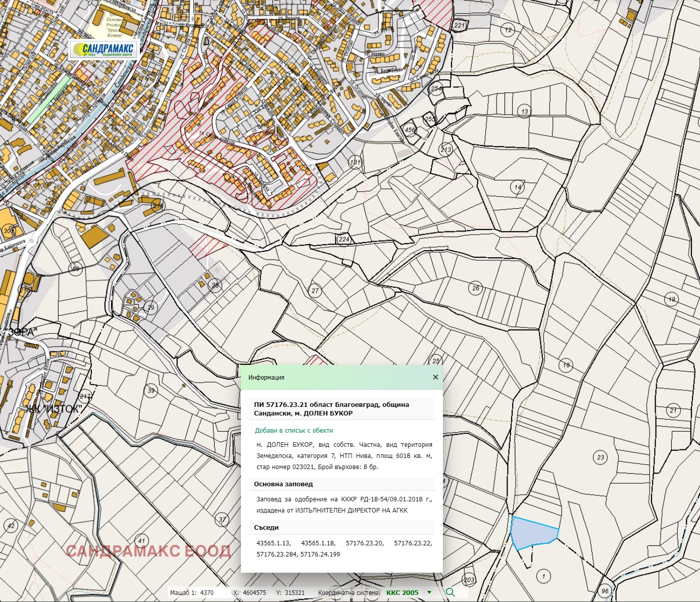Click the Y coordinate value 315321
This screenshot has height=602, width=700.
(294, 592)
